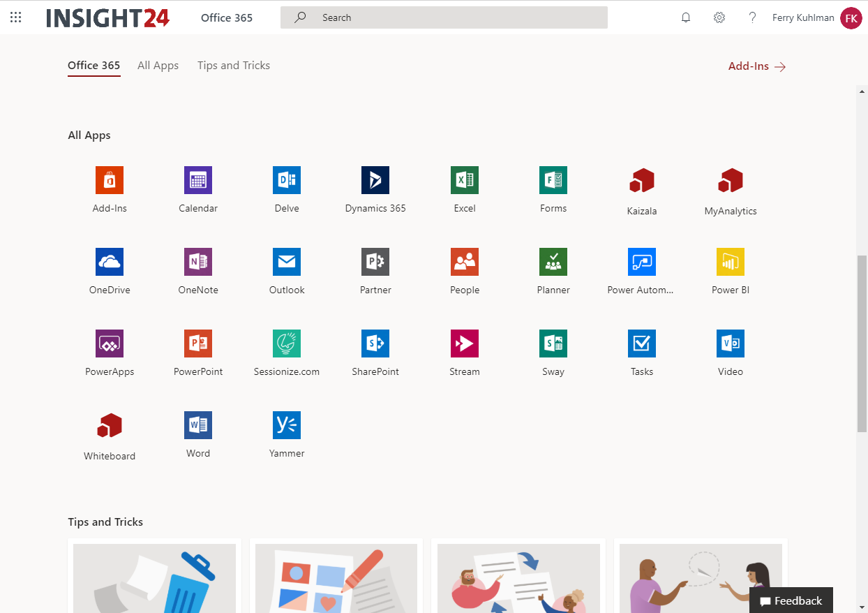Click the Tips and Tricks section heading
Screen dimensions: 868x613
pos(105,522)
